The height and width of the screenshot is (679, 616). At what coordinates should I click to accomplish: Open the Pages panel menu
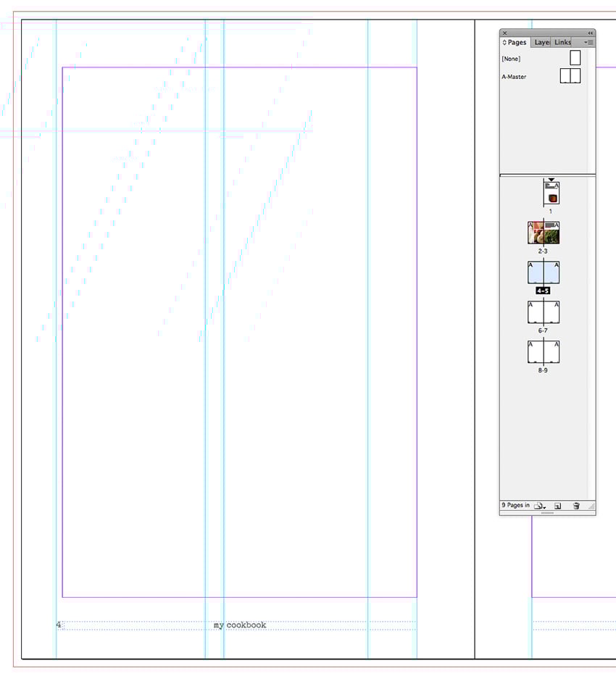pyautogui.click(x=588, y=42)
